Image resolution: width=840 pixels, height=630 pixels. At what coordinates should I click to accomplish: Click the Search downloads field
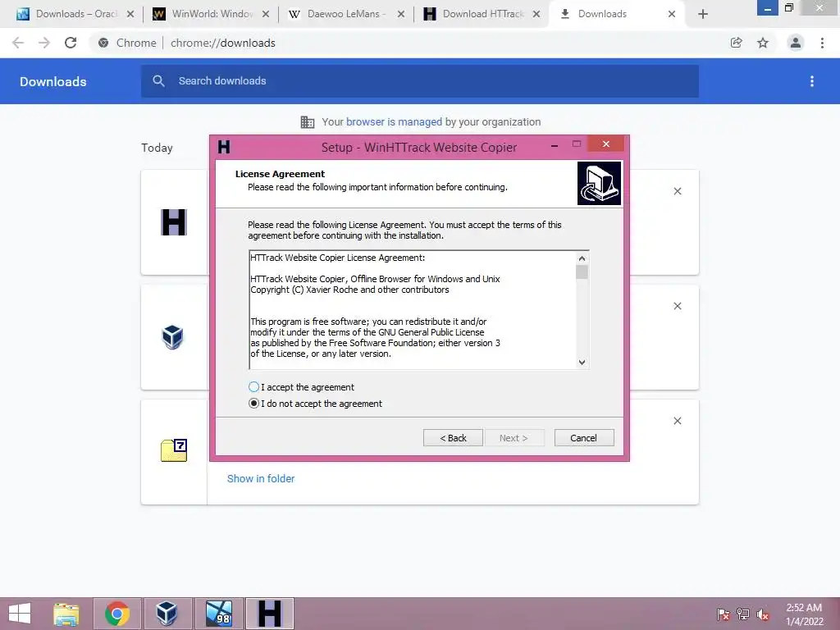[420, 81]
